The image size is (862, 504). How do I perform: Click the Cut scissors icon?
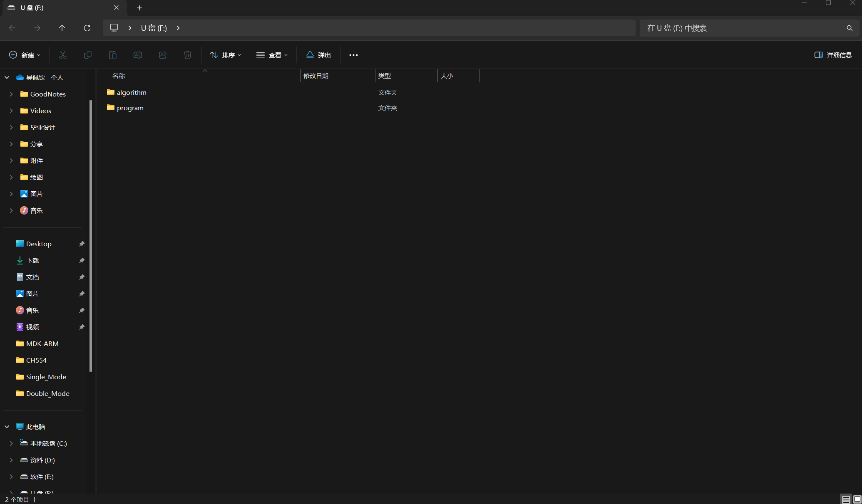(63, 55)
